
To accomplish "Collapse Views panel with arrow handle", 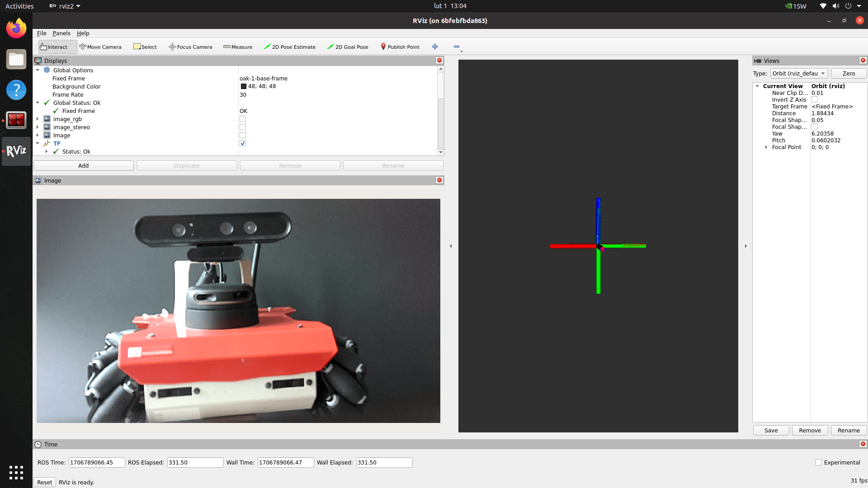I will tap(745, 246).
